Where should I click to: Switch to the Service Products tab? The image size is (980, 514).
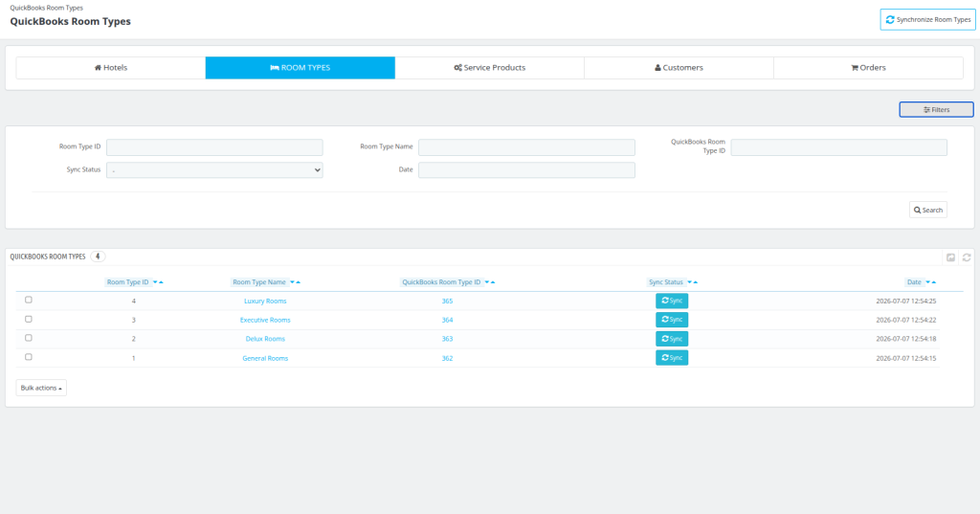[489, 68]
